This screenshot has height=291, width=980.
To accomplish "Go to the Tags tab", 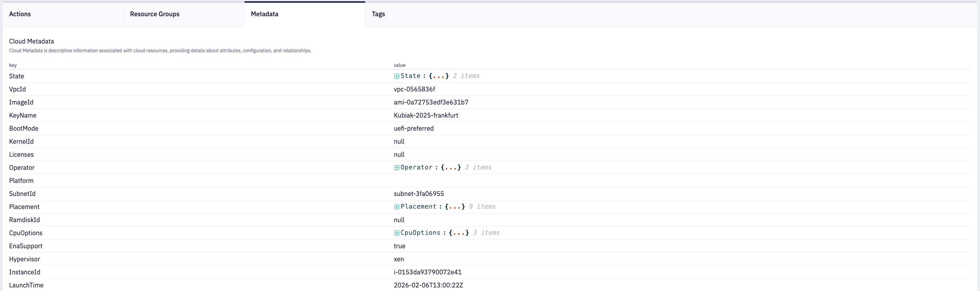I will 378,14.
